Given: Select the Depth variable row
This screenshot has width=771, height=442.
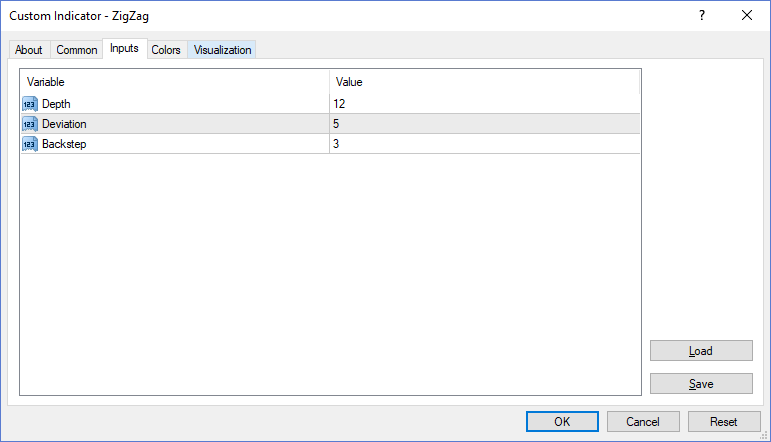Looking at the screenshot, I should pos(330,104).
